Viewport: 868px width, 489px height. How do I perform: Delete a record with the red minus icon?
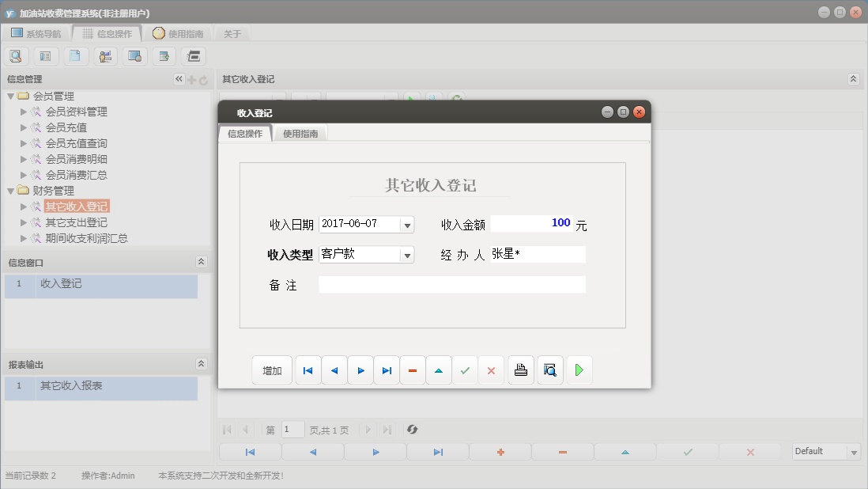pyautogui.click(x=413, y=370)
